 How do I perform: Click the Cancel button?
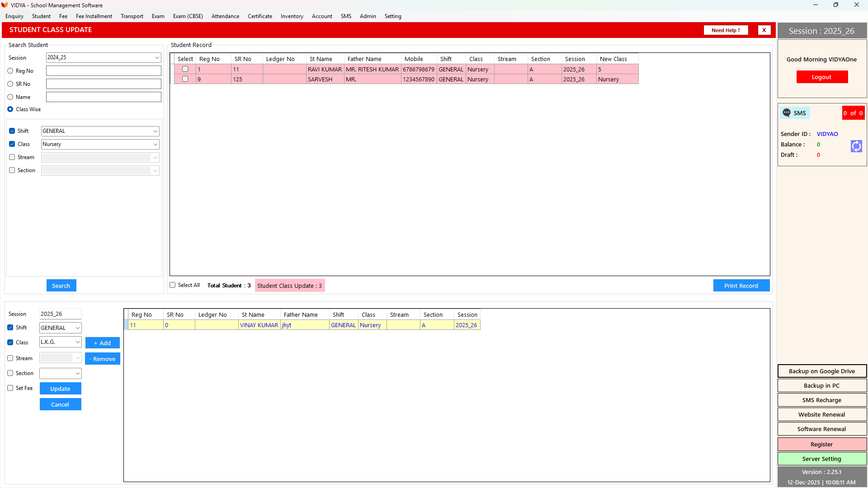tap(60, 404)
